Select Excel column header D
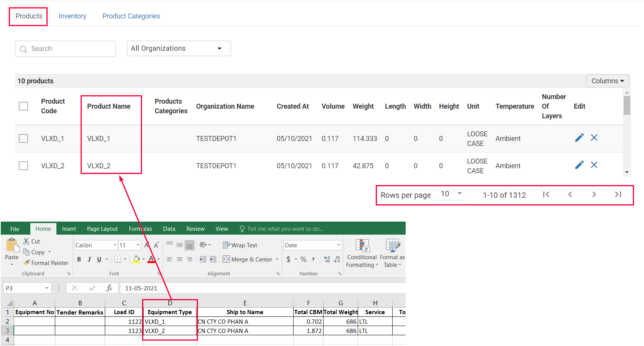 170,303
